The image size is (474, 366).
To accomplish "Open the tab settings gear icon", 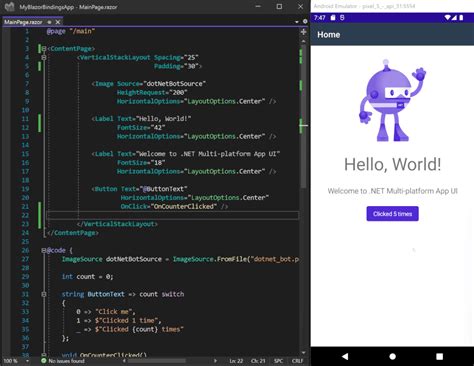I will pos(305,21).
